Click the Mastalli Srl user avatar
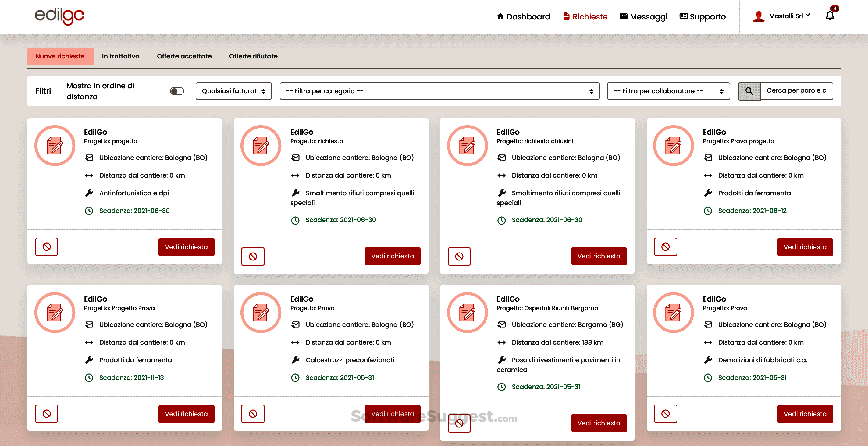The image size is (868, 446). (759, 16)
